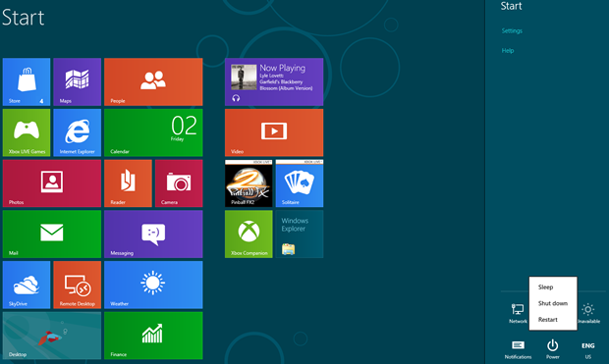The width and height of the screenshot is (609, 364).
Task: Open the Xbox Companion tile
Action: tap(249, 234)
